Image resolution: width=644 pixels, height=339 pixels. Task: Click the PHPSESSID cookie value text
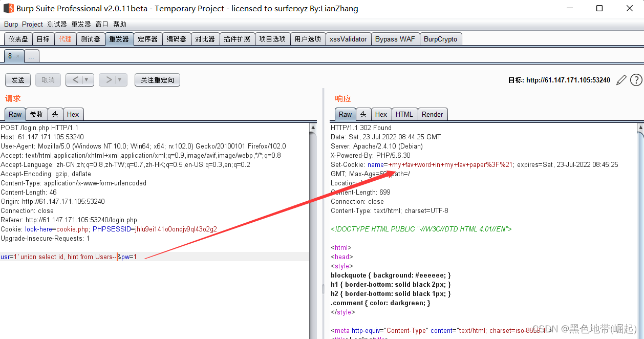tap(176, 229)
